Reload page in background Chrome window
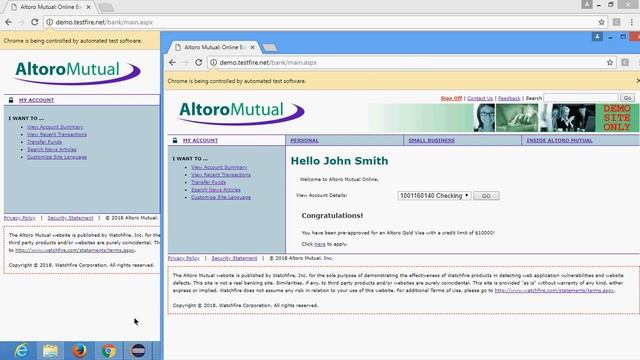The height and width of the screenshot is (360, 640). [x=35, y=22]
